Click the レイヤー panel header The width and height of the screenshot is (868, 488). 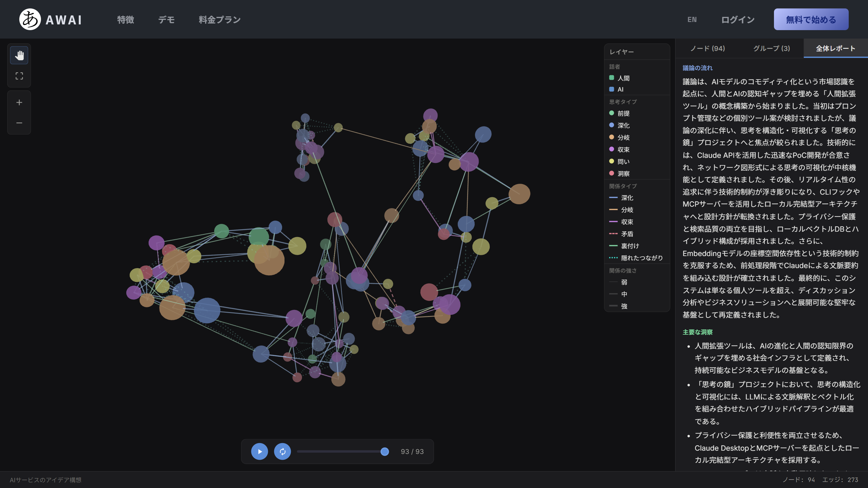637,52
